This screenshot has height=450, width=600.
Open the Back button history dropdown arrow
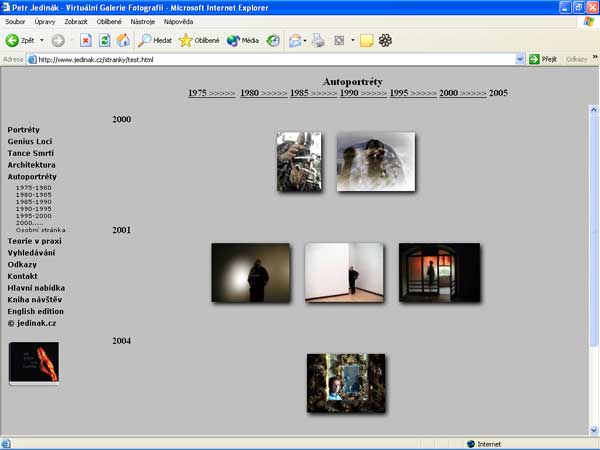point(41,41)
